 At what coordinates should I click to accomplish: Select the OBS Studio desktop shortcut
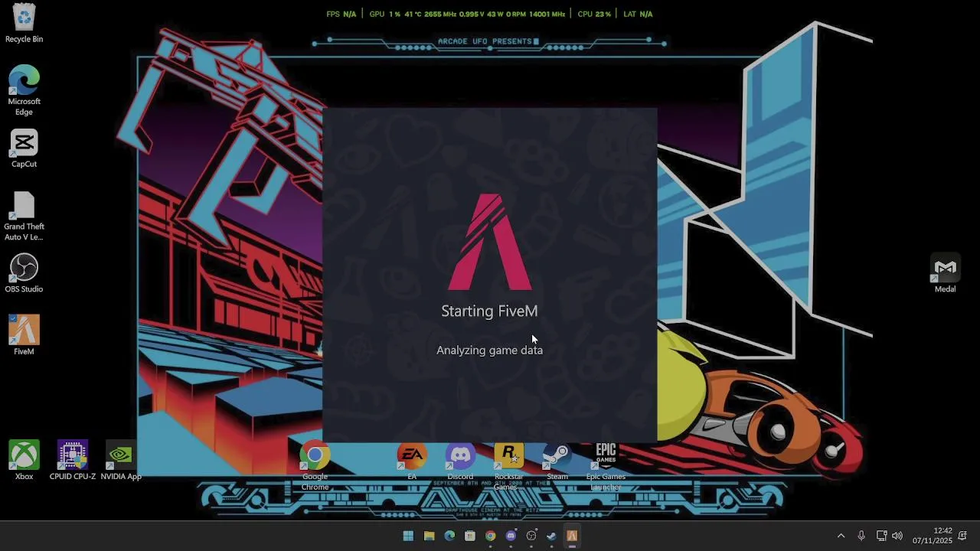pos(24,273)
